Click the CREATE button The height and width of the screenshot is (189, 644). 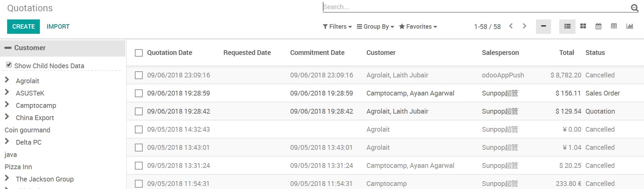click(23, 27)
